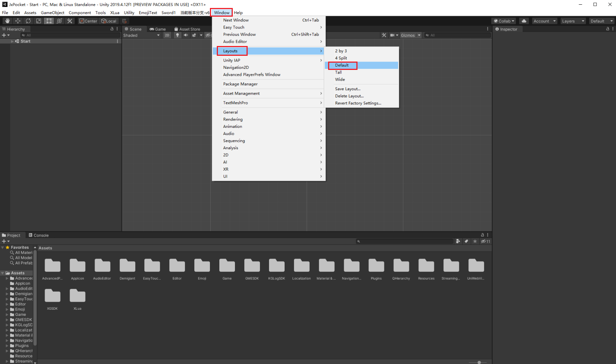The height and width of the screenshot is (364, 616).
Task: Open the custom editor tools icon
Action: click(x=70, y=21)
